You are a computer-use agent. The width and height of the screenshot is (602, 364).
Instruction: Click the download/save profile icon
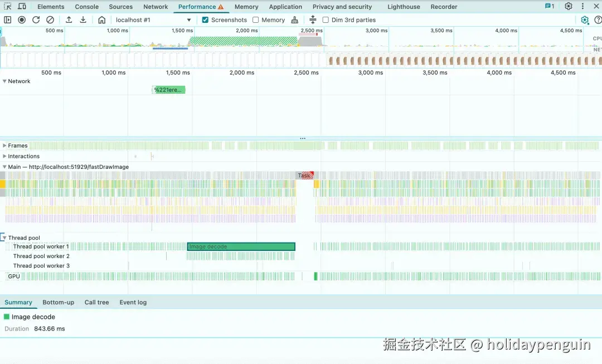click(83, 20)
